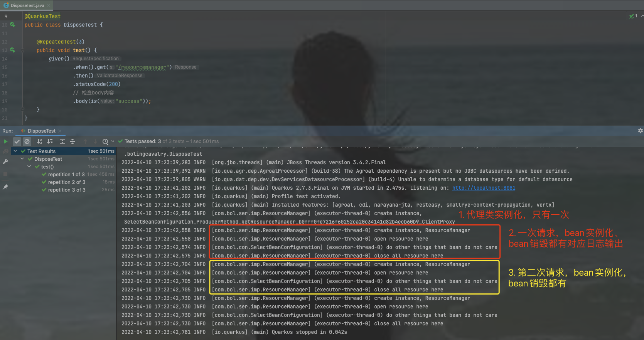The width and height of the screenshot is (644, 340).
Task: Toggle Show Ignored tests filter
Action: [x=27, y=141]
